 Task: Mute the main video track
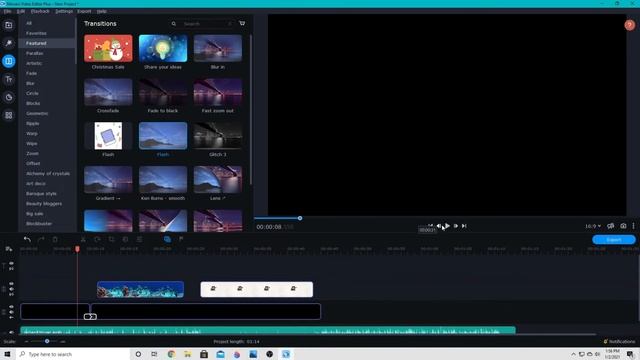(x=11, y=312)
